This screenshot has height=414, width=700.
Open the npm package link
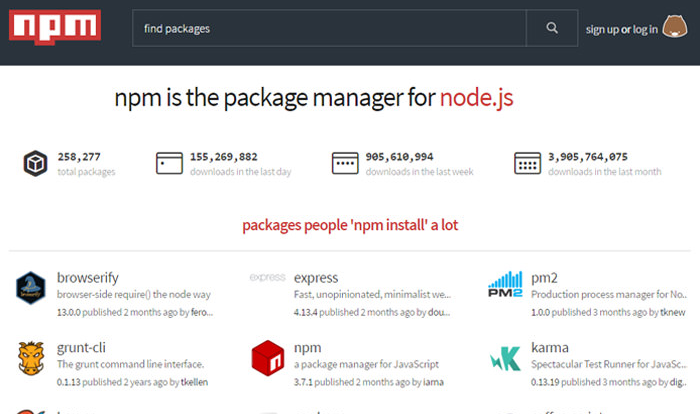308,348
